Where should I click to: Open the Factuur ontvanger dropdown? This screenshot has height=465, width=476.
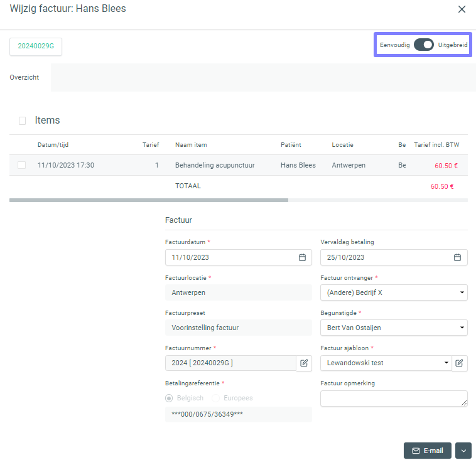[394, 292]
